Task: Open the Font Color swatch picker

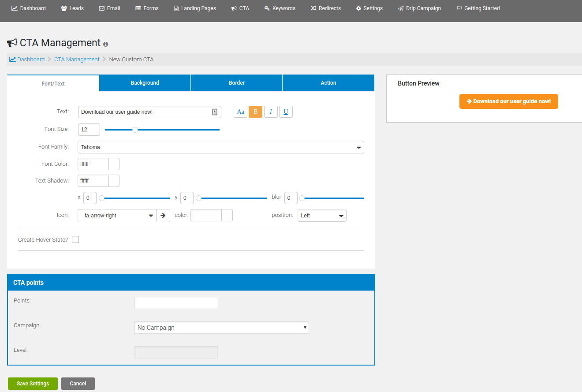Action: [114, 164]
